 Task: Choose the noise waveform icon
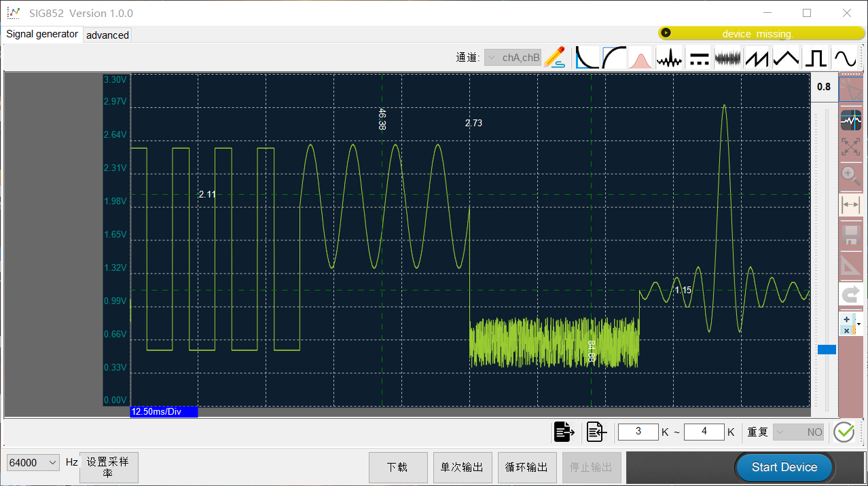click(x=727, y=57)
